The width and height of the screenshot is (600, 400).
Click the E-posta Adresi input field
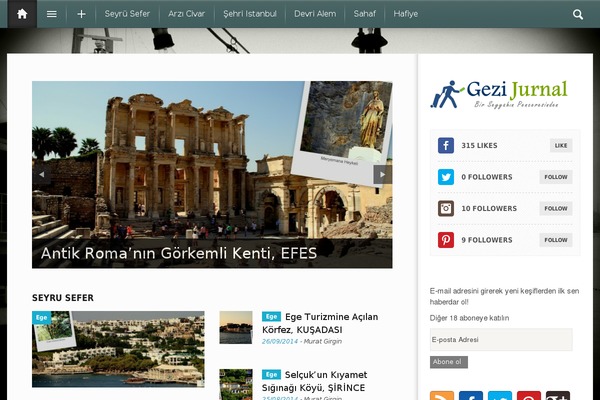coord(501,340)
